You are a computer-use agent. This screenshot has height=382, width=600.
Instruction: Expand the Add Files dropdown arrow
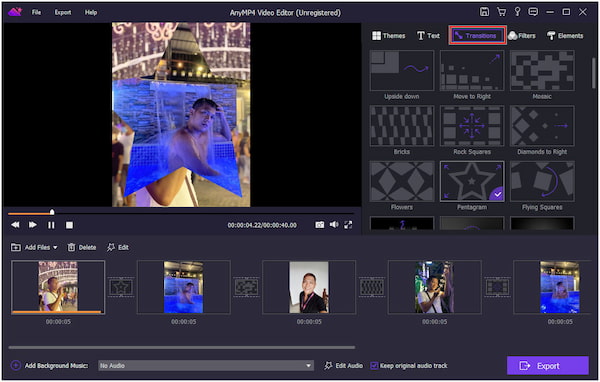pyautogui.click(x=55, y=248)
